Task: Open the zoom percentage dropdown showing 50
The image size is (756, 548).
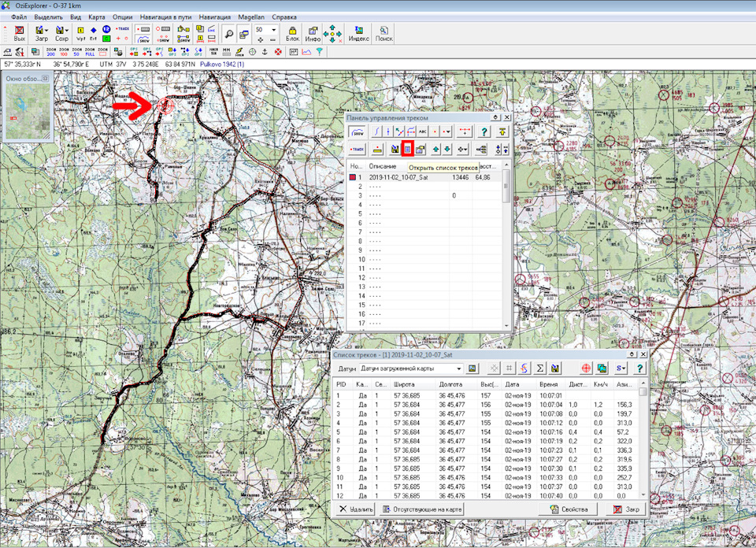Action: 273,29
